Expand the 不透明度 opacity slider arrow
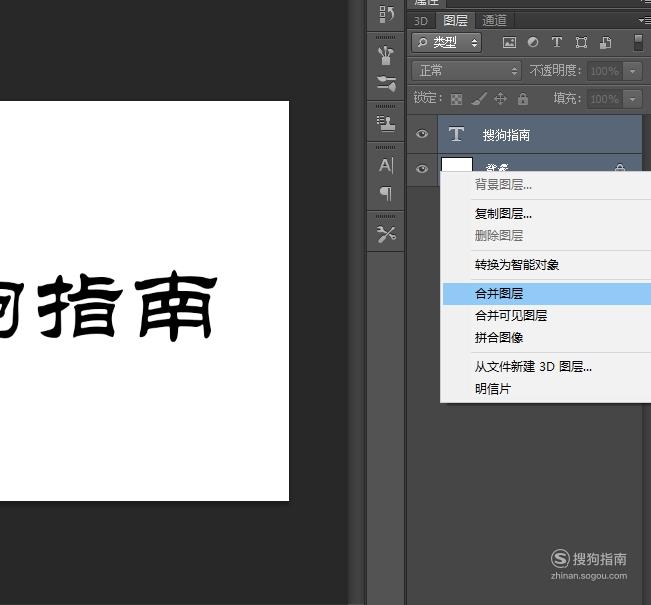Screen dimensions: 651x605 click(633, 71)
